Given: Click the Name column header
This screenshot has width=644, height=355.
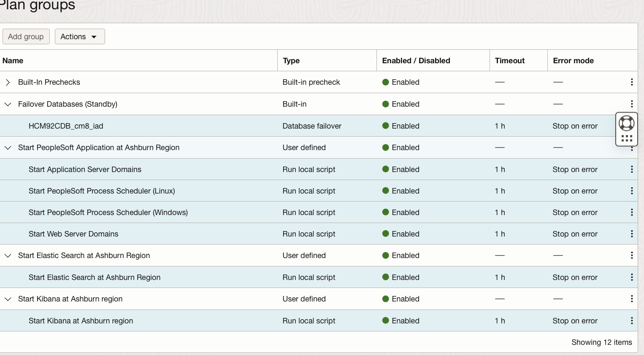Looking at the screenshot, I should click(x=13, y=61).
